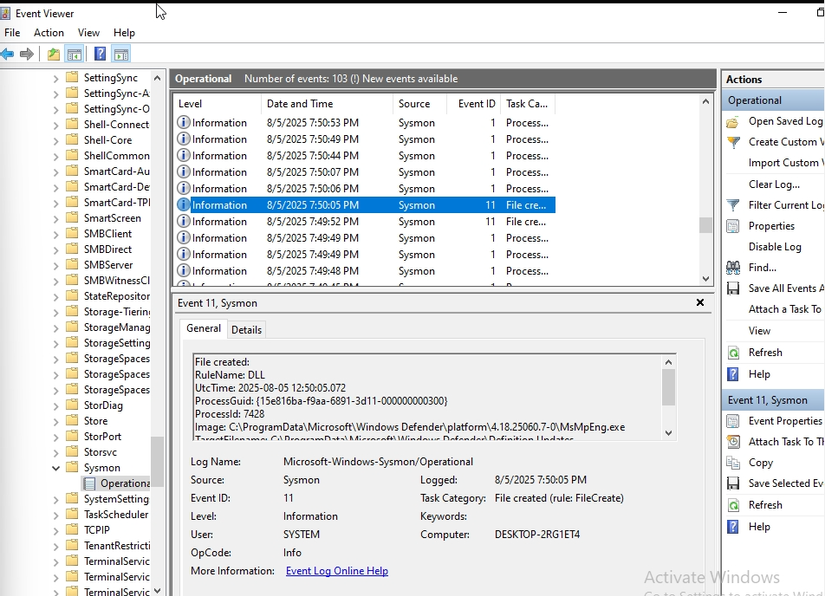Click the Event Properties icon
This screenshot has width=825, height=596.
733,421
